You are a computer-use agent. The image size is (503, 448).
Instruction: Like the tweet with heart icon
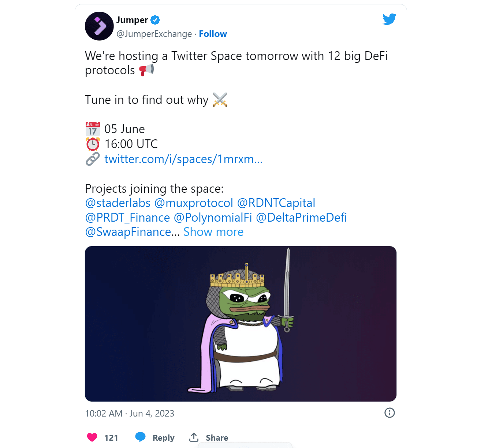pyautogui.click(x=92, y=437)
